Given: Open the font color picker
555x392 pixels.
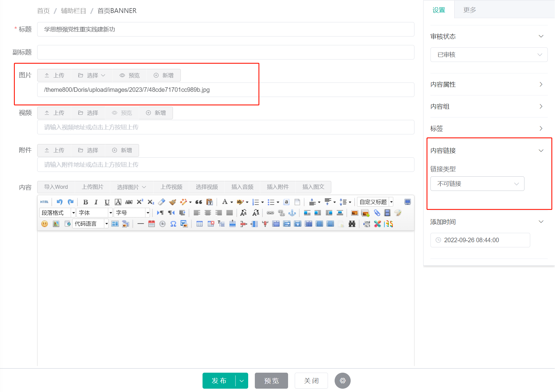Looking at the screenshot, I should 225,202.
